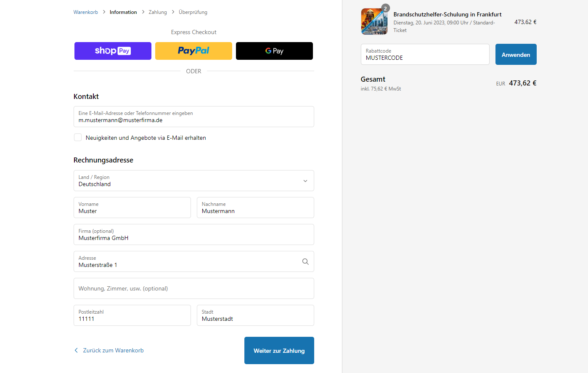Screen dimensions: 588x373
Task: Click the quantity badge on the product image
Action: pos(385,8)
